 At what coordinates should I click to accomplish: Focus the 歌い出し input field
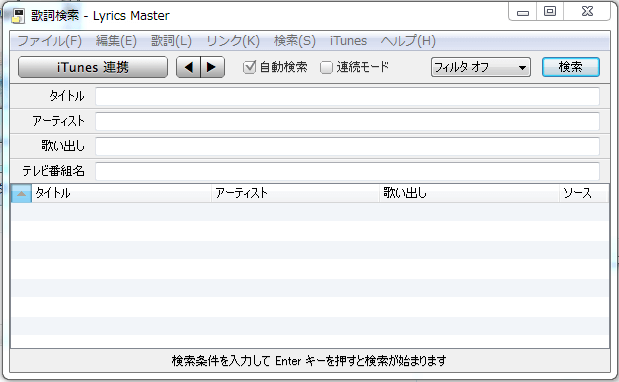[347, 146]
